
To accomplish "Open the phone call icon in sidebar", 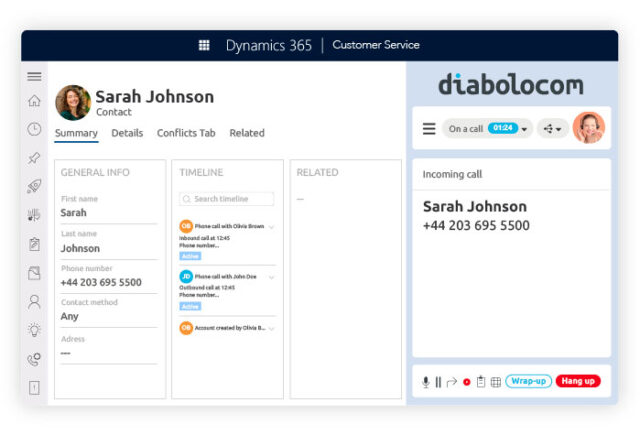I will (x=34, y=359).
